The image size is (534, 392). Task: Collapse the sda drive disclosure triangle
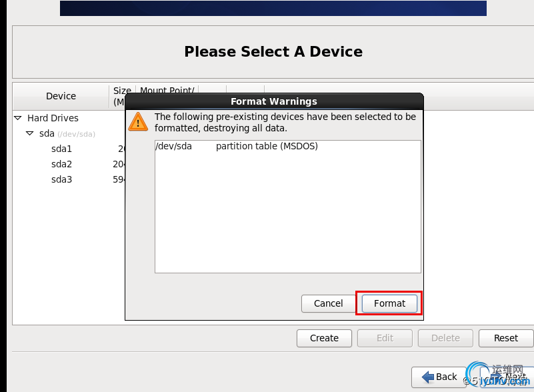30,133
